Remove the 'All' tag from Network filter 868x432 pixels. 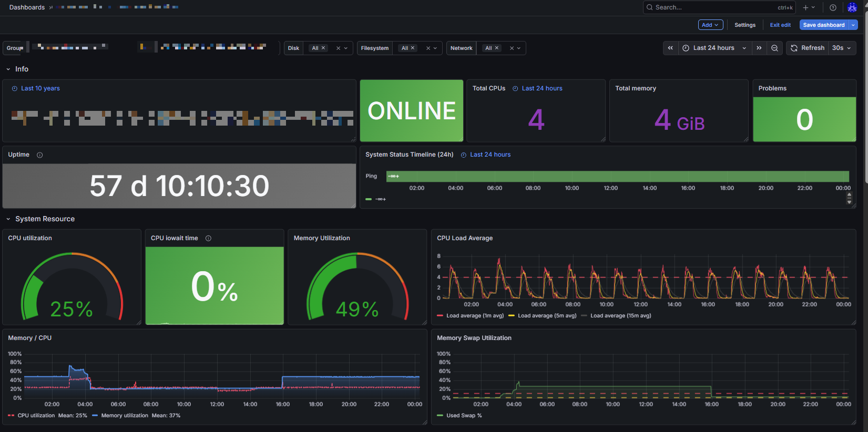tap(497, 48)
